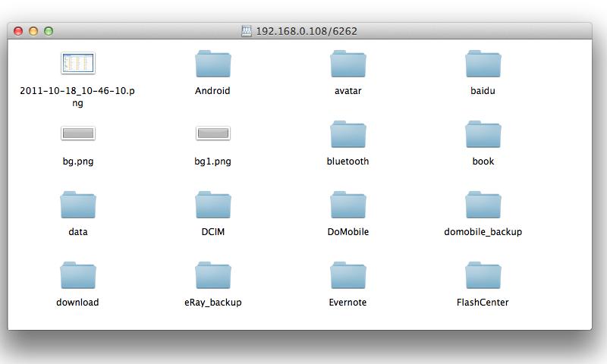
Task: Select the DCIM folder icon
Action: tap(212, 206)
